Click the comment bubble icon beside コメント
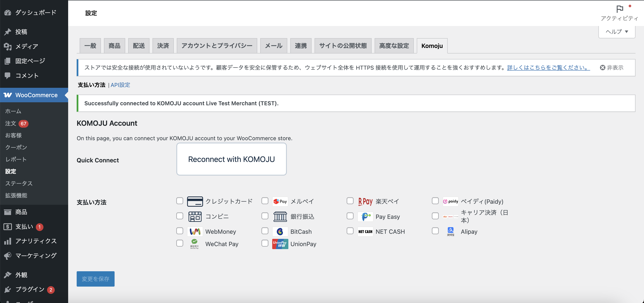The height and width of the screenshot is (303, 644). (x=8, y=76)
